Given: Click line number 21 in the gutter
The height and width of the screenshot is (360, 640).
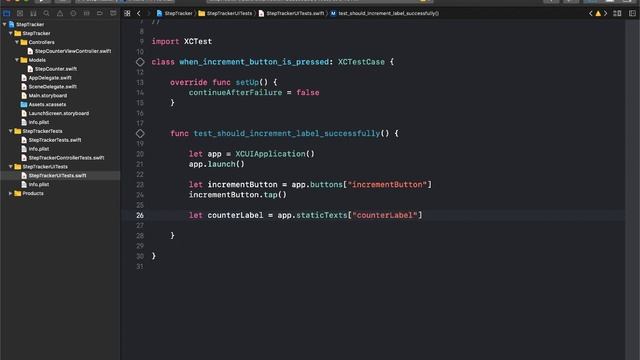Looking at the screenshot, I should tap(140, 164).
